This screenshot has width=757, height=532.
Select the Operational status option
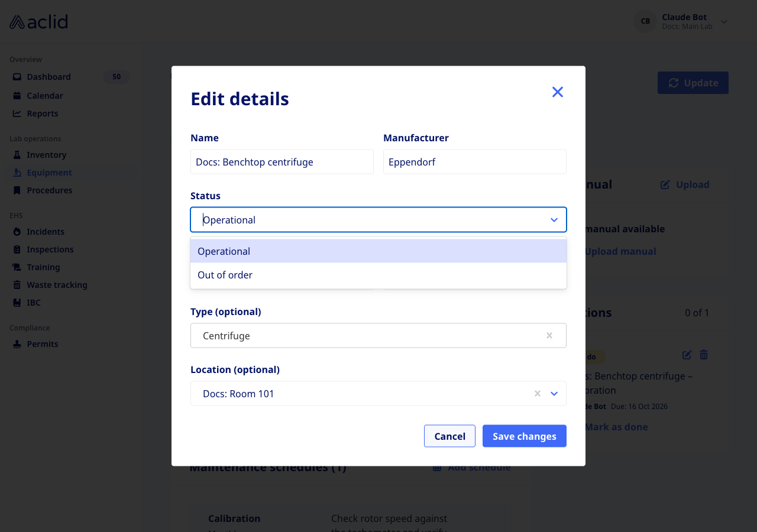[x=378, y=251]
